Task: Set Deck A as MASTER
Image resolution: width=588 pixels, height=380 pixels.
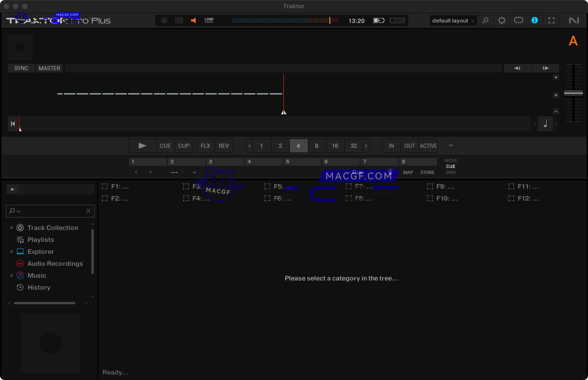Action: point(49,68)
